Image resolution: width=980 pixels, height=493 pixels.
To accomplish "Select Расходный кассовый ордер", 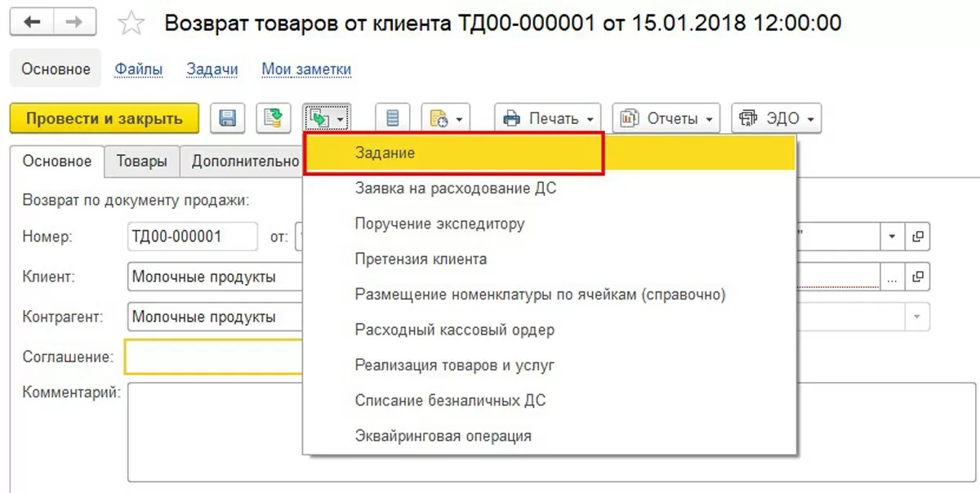I will [550, 330].
